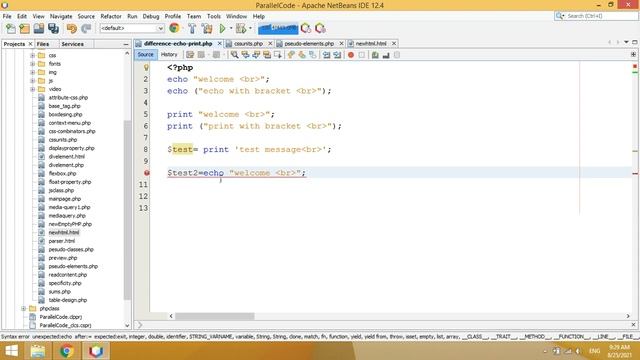Open the Debug Project dropdown arrow
The height and width of the screenshot is (360, 640).
[250, 28]
